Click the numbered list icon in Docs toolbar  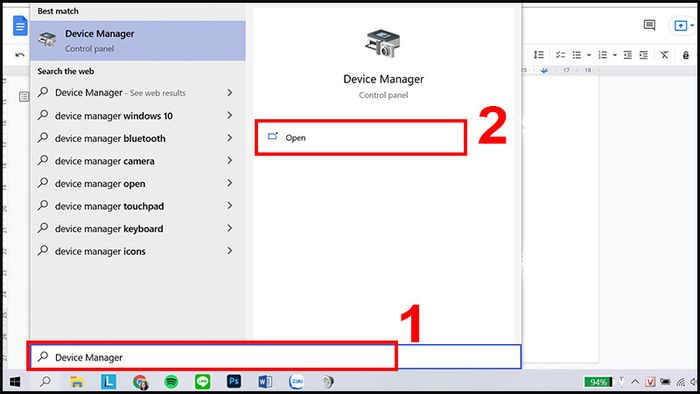click(x=603, y=55)
